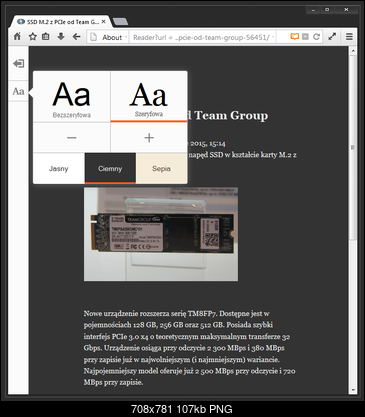Image resolution: width=365 pixels, height=417 pixels.
Task: Reload the page with refresh icon
Action: (316, 37)
